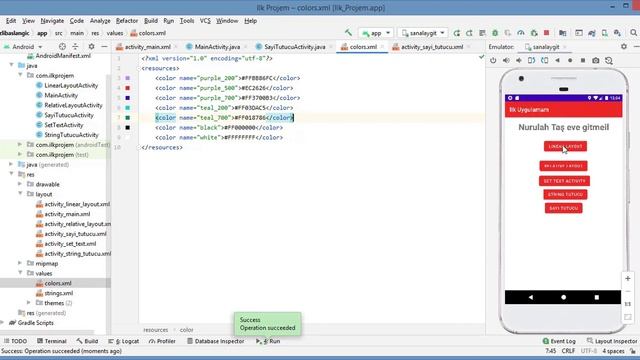The height and width of the screenshot is (360, 640).
Task: Open Layout Inspector tool window
Action: 612,341
